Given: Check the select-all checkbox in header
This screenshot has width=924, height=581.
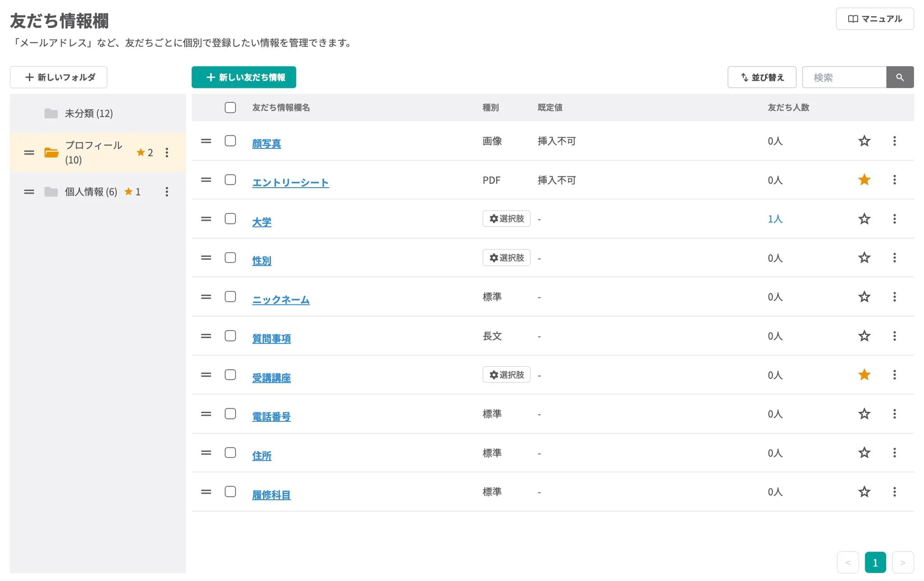Looking at the screenshot, I should tap(230, 107).
